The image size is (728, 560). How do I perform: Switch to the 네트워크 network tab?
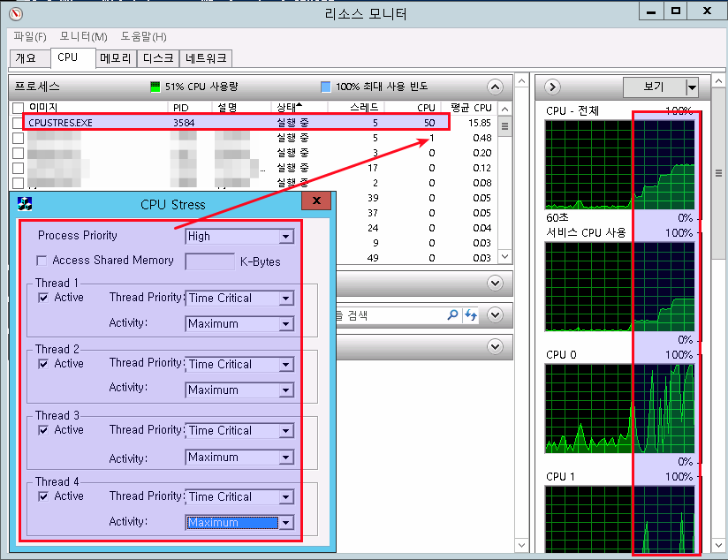click(206, 58)
